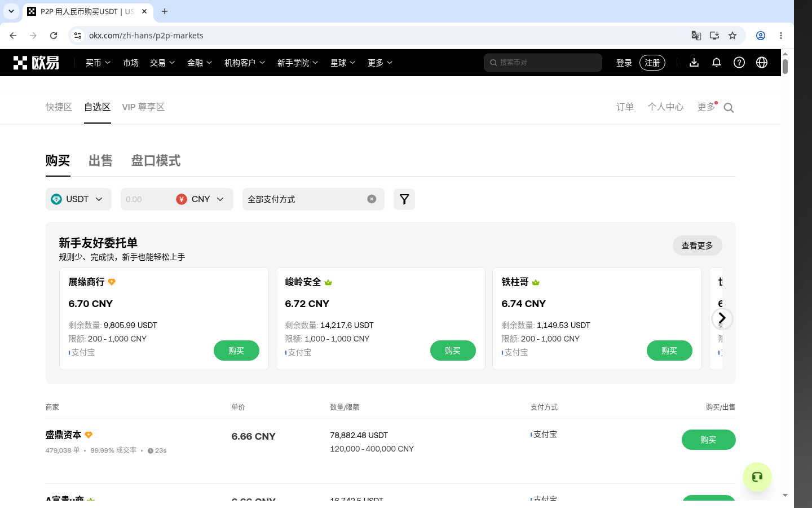Open the browser tab search dropdown
The width and height of the screenshot is (812, 508).
pyautogui.click(x=11, y=11)
